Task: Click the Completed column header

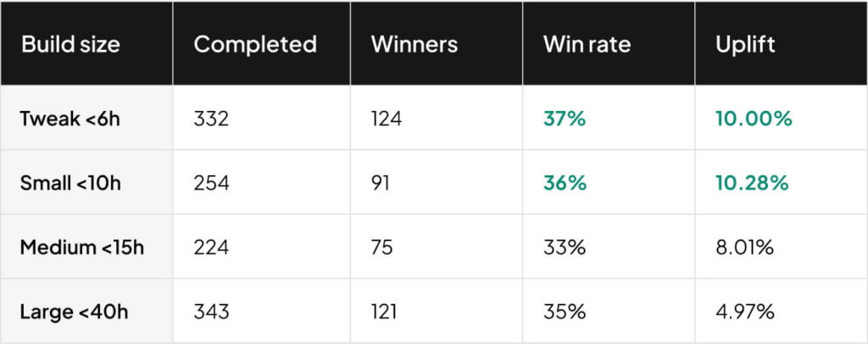Action: point(255,45)
